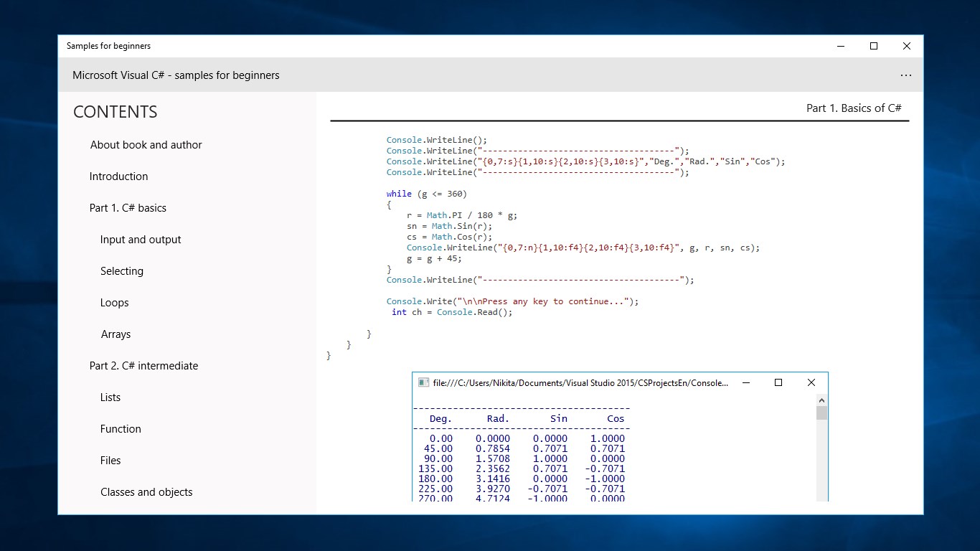Open About book and author
The image size is (980, 551).
tap(146, 145)
